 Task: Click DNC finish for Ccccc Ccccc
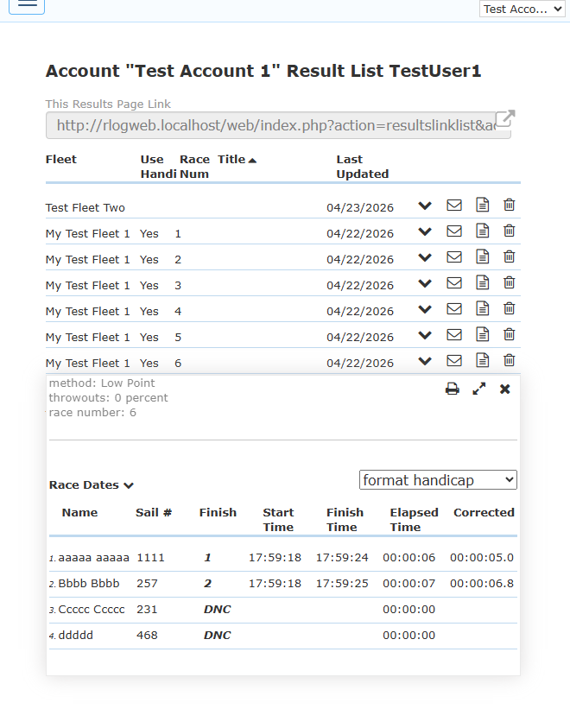[x=218, y=610]
